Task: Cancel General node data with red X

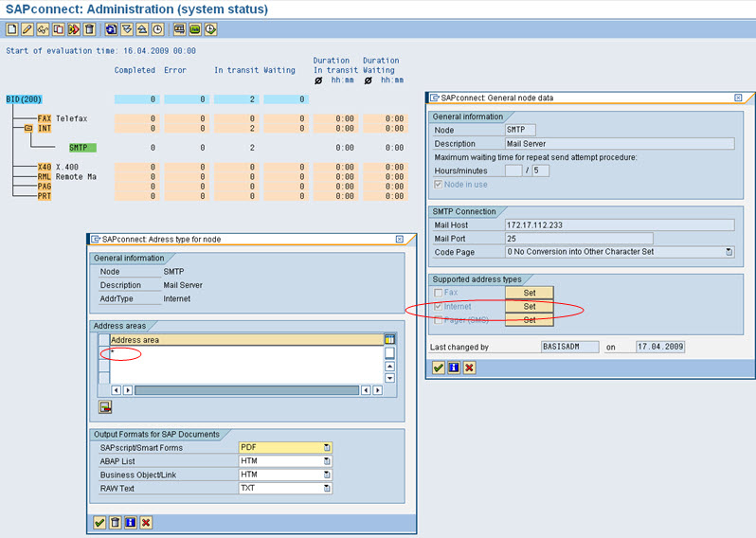Action: [469, 368]
